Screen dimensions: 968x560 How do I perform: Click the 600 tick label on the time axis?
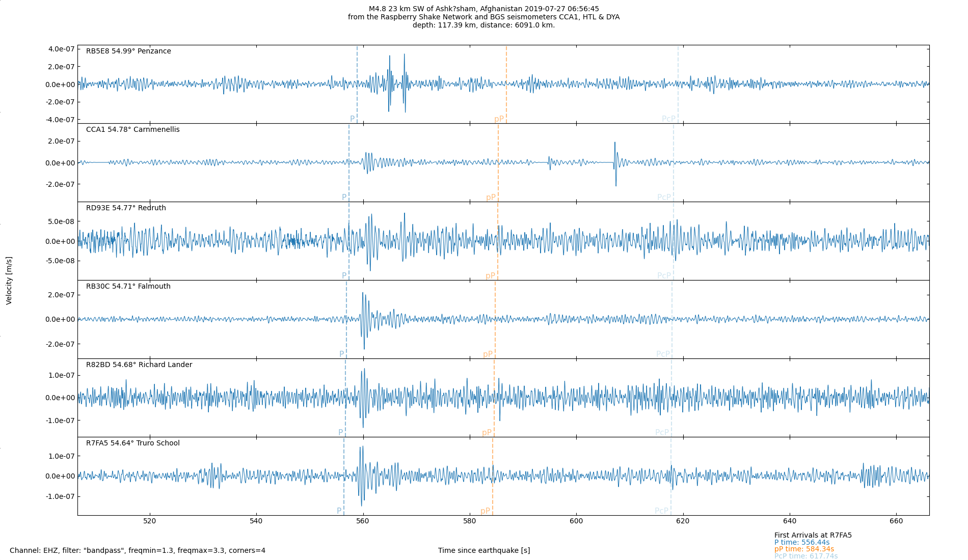click(576, 521)
